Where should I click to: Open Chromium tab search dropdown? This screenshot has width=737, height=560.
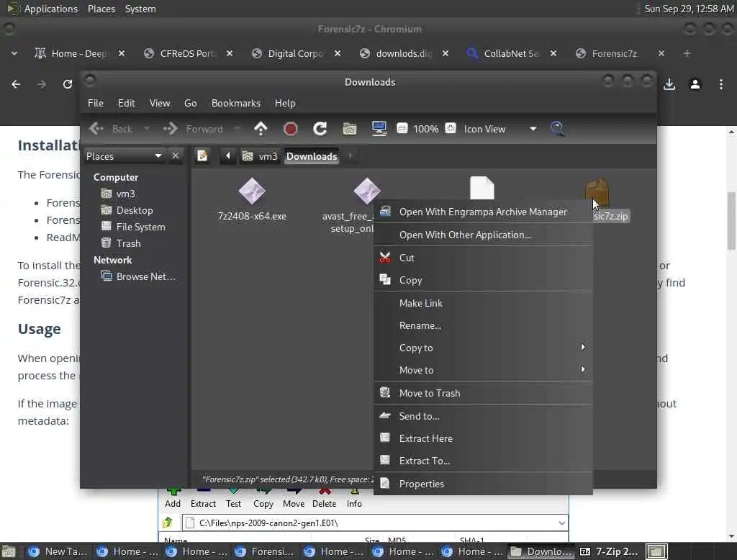(x=14, y=53)
